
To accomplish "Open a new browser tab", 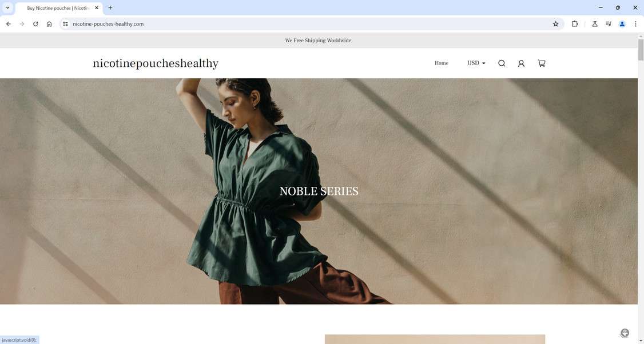I will pos(110,8).
